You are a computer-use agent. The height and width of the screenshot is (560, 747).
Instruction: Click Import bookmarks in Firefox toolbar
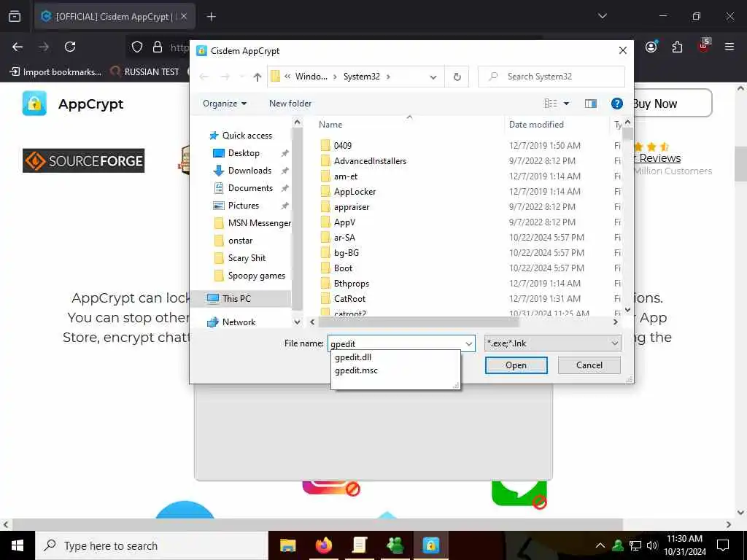pos(55,72)
